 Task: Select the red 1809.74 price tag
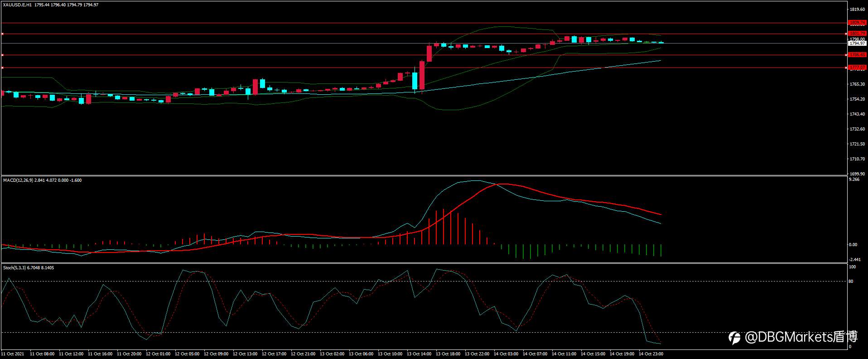coord(857,23)
